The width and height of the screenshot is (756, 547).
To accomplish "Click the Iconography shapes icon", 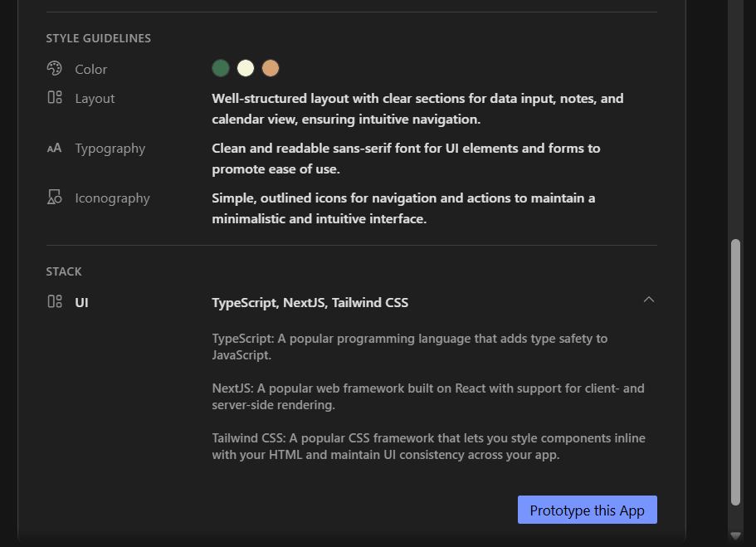I will tap(55, 198).
